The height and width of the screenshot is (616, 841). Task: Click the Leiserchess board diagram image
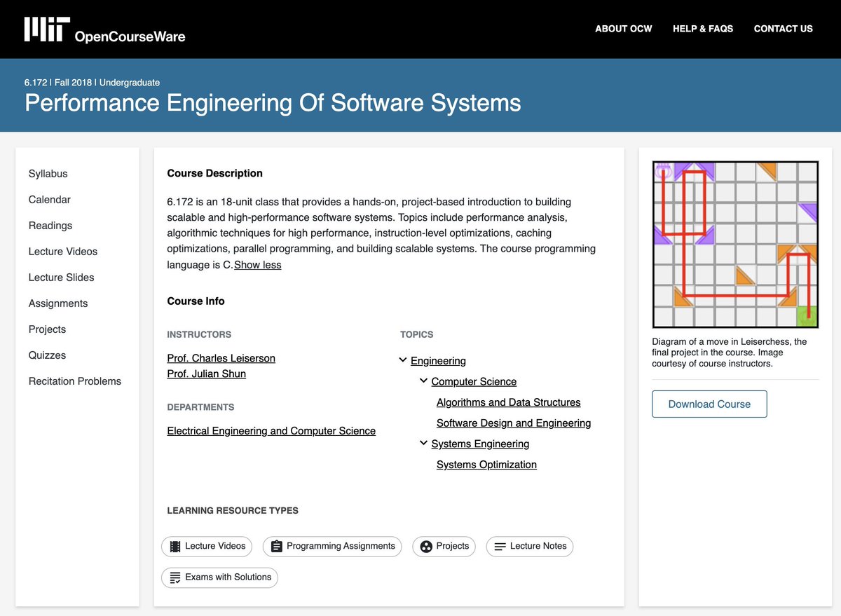(x=735, y=245)
